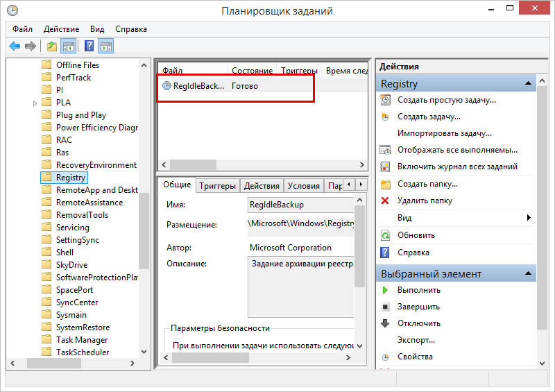Screen dimensions: 555x392
Task: Click the show all running tasks icon
Action: (385, 150)
